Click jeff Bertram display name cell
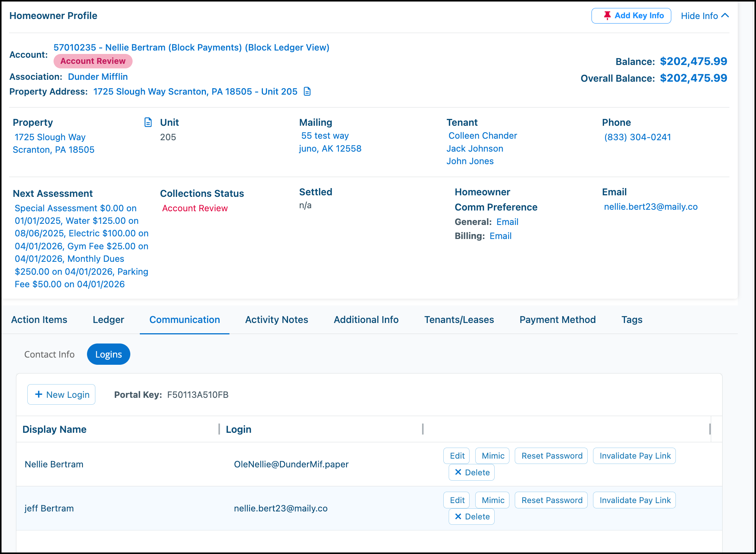This screenshot has width=756, height=554. pos(49,508)
